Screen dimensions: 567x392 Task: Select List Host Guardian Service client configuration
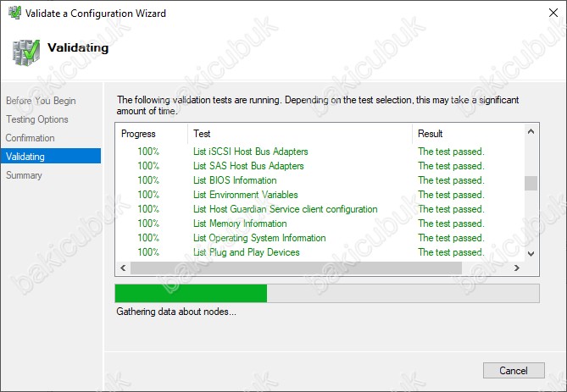tap(320, 209)
